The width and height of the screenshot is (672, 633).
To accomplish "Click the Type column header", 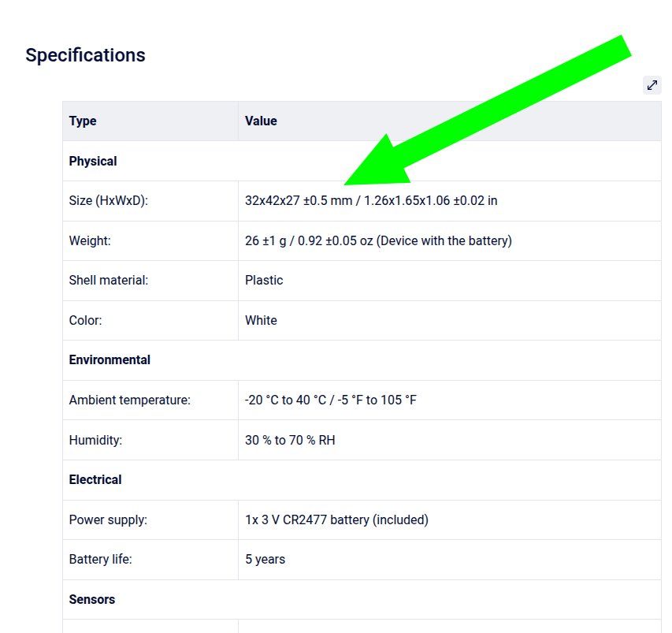I will coord(150,121).
